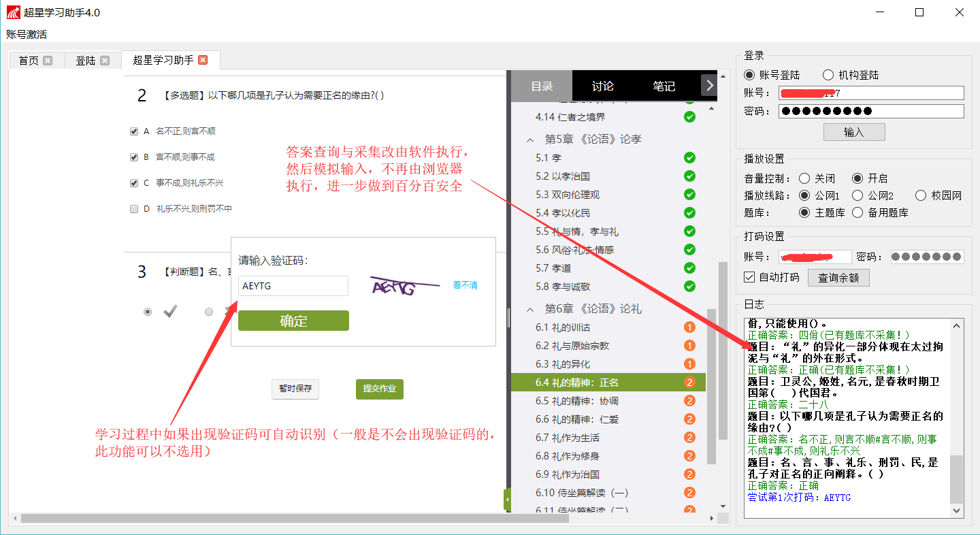Collapse the chapter "第5章 《论语》论孝"

point(530,139)
